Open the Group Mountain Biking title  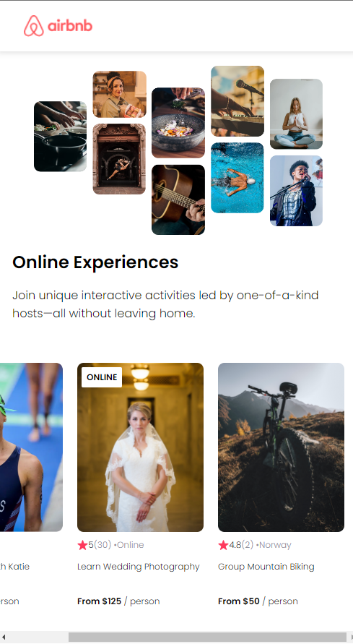(x=266, y=567)
